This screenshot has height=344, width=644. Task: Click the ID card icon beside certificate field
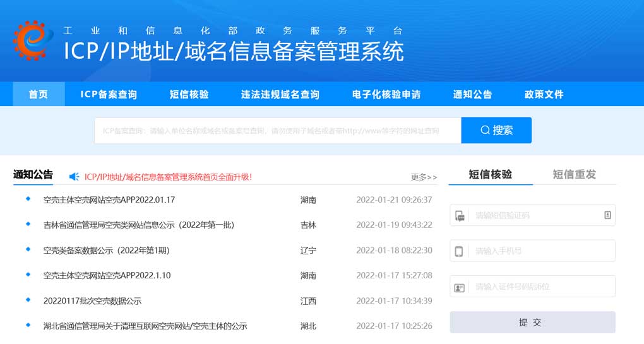coord(459,287)
